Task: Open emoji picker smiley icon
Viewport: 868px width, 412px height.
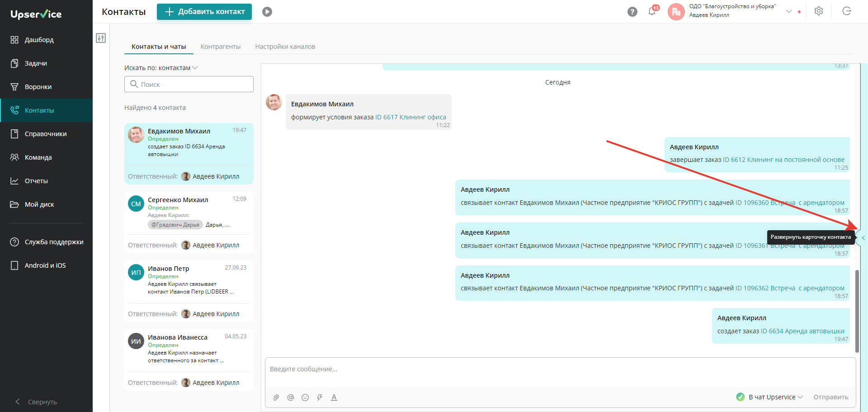Action: (305, 398)
